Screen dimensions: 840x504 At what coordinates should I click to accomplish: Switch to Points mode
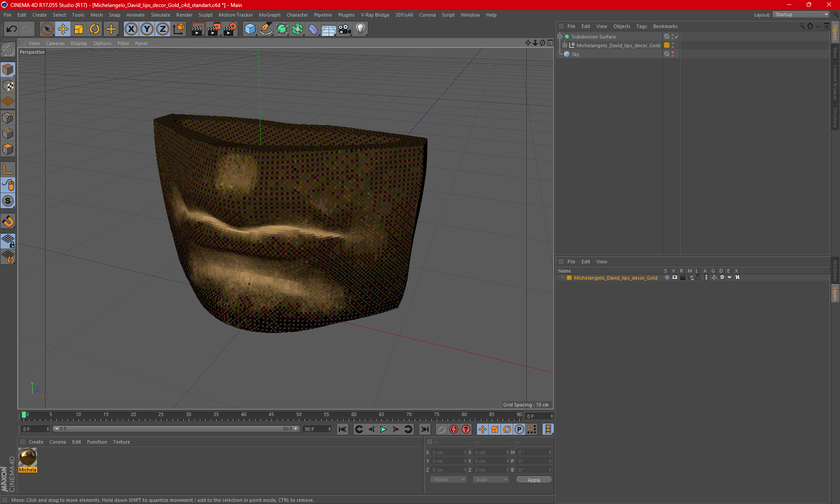tap(8, 117)
